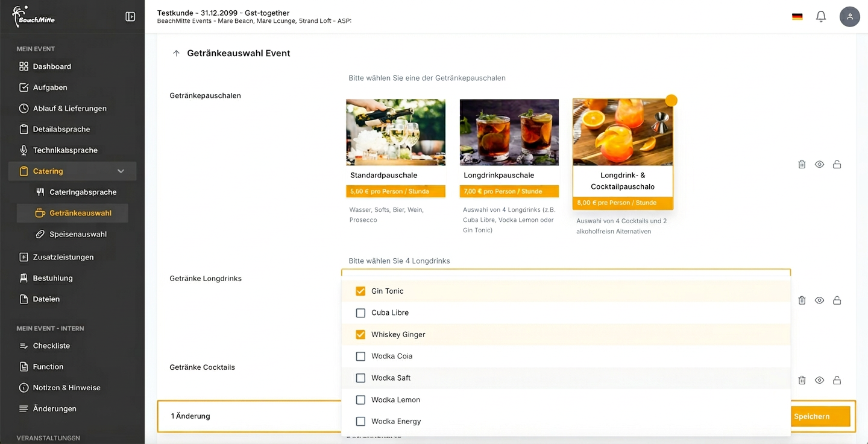Check the Cuba Libre checkbox

360,312
